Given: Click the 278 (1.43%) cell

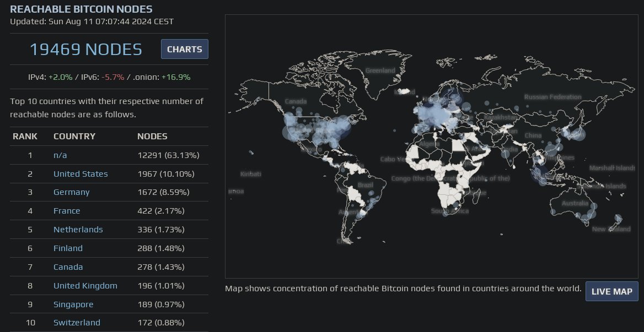Looking at the screenshot, I should [x=161, y=267].
